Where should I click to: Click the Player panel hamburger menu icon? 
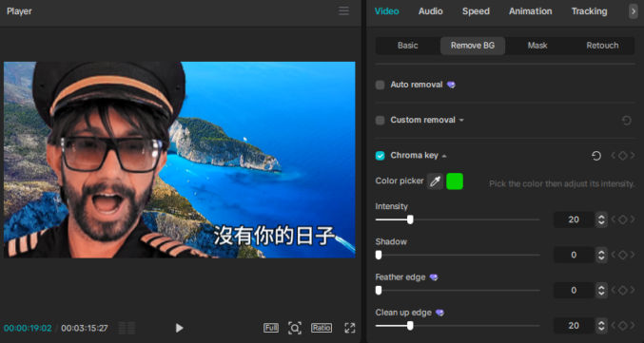click(x=343, y=11)
